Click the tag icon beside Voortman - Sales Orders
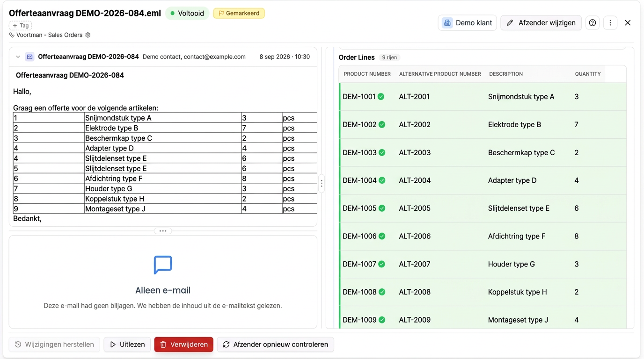The width and height of the screenshot is (644, 359). coord(12,35)
